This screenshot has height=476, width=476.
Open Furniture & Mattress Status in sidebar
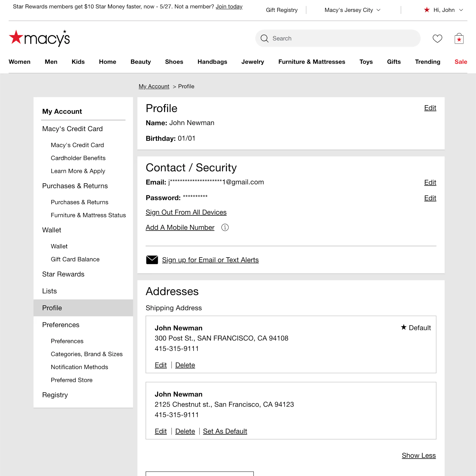point(88,215)
